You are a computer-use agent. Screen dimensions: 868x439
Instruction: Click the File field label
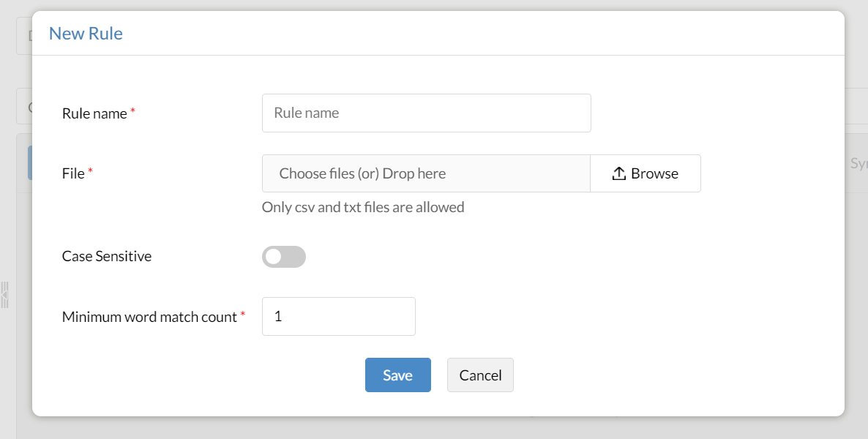click(x=73, y=173)
